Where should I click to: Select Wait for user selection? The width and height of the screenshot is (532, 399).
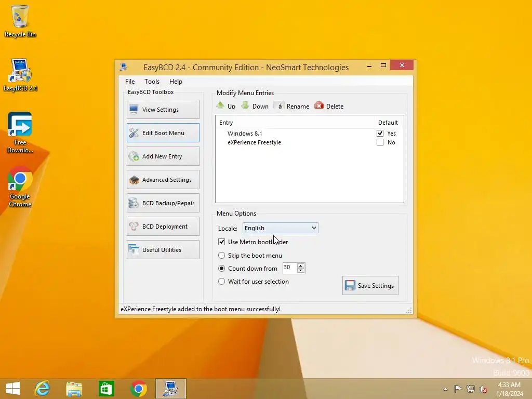tap(221, 281)
